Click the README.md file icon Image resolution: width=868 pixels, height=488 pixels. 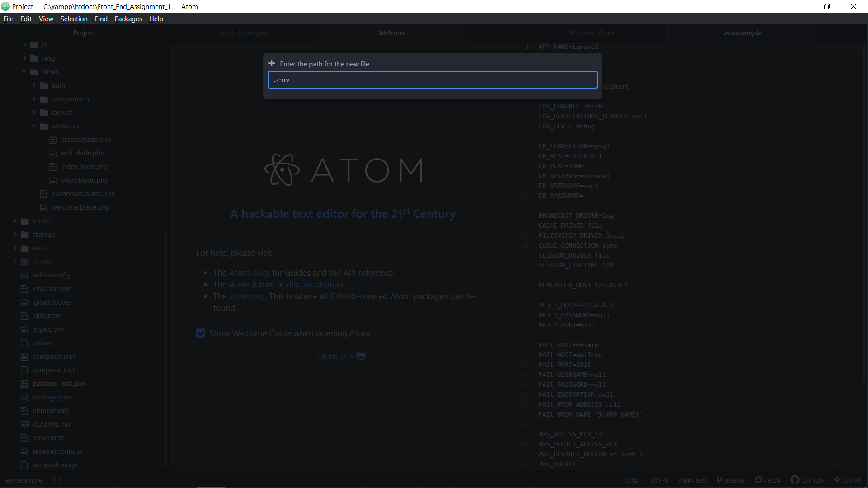(24, 424)
